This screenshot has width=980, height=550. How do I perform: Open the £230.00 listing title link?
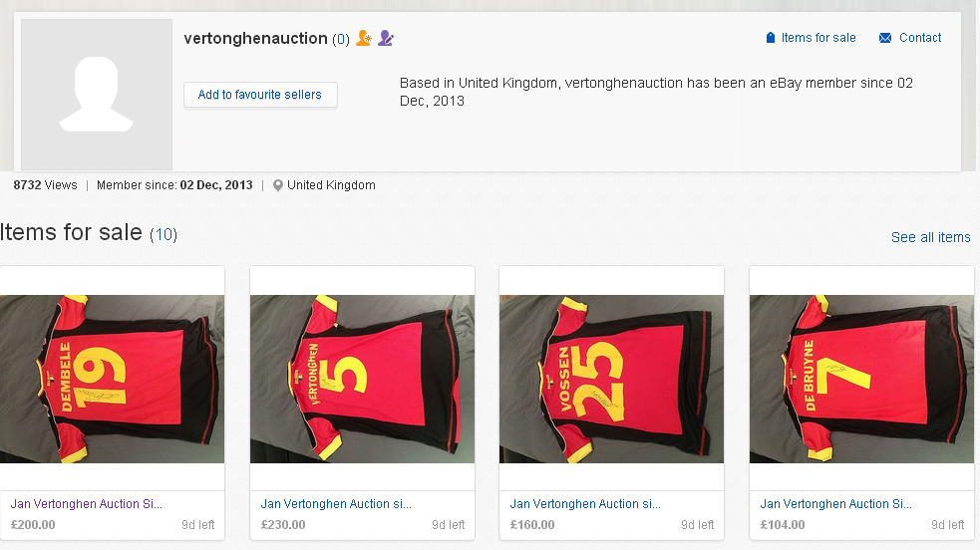point(336,504)
